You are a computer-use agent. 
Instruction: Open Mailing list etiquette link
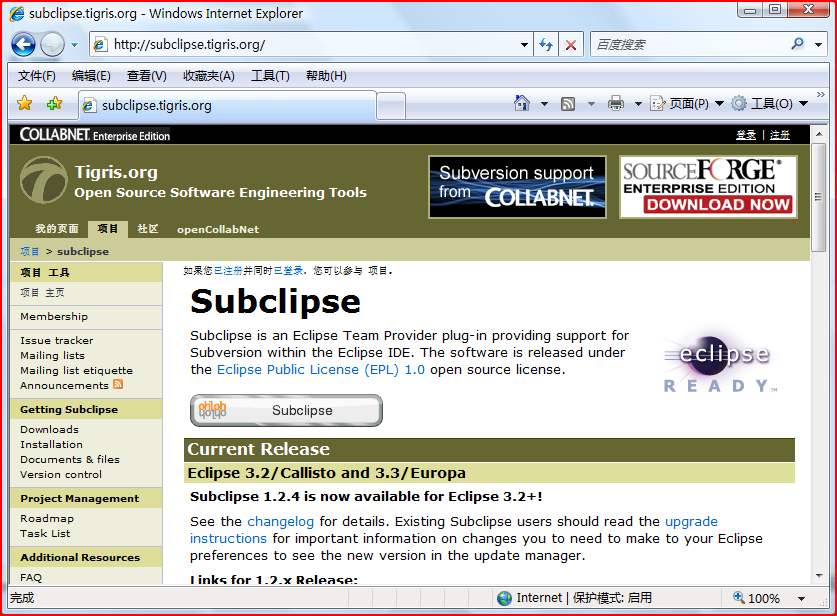[76, 370]
